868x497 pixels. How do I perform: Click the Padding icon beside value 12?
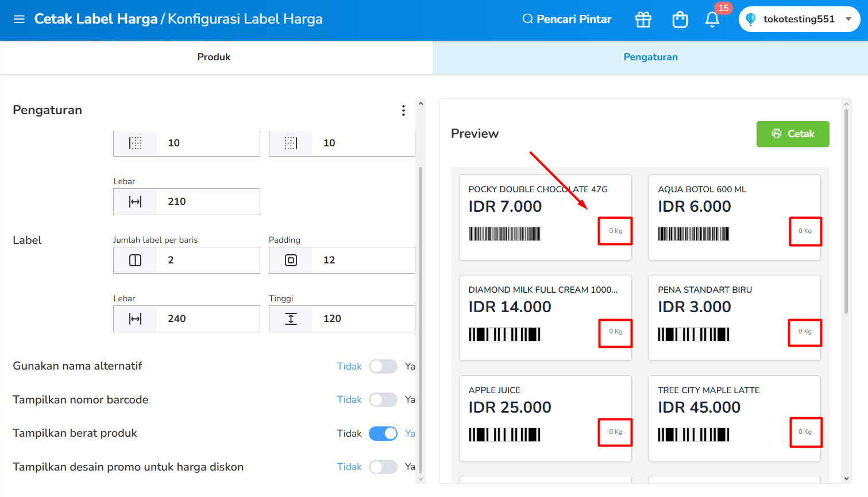291,260
